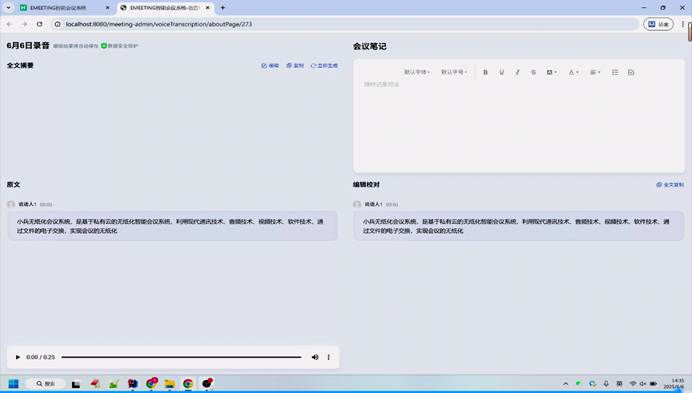Reload the current page
Image resolution: width=692 pixels, height=393 pixels.
tap(40, 24)
